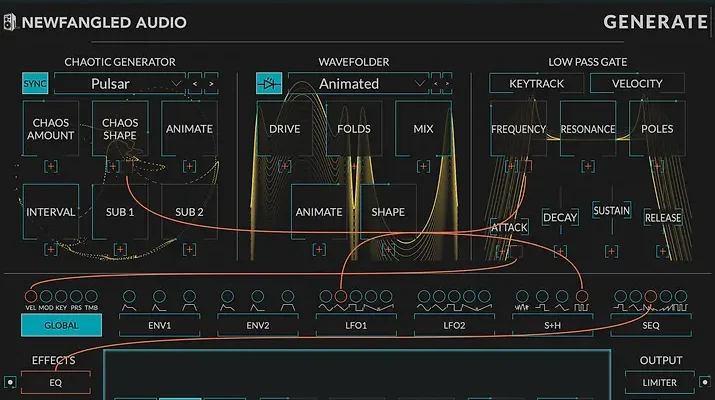Click the EQ effects button

point(56,382)
